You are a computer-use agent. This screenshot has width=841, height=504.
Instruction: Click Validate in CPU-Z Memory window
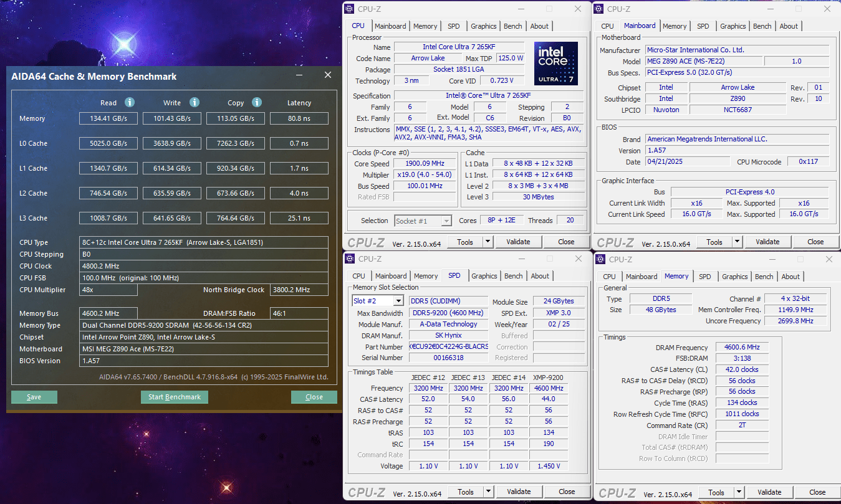[769, 492]
